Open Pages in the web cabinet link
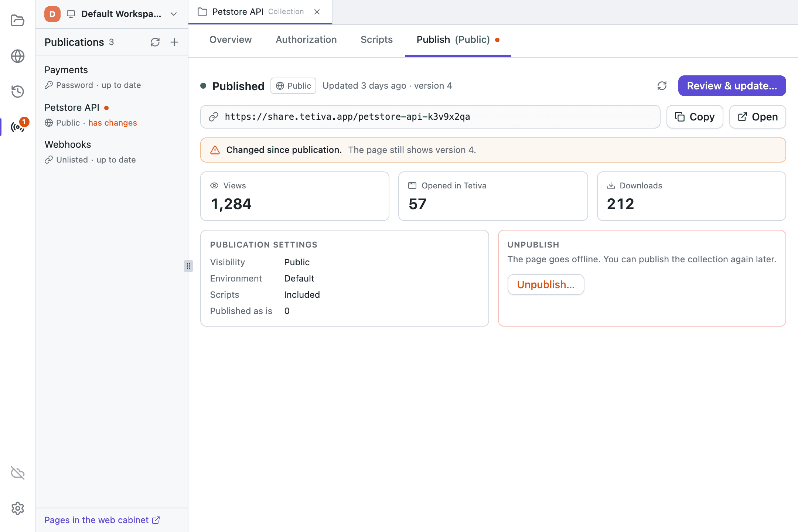 coord(102,520)
